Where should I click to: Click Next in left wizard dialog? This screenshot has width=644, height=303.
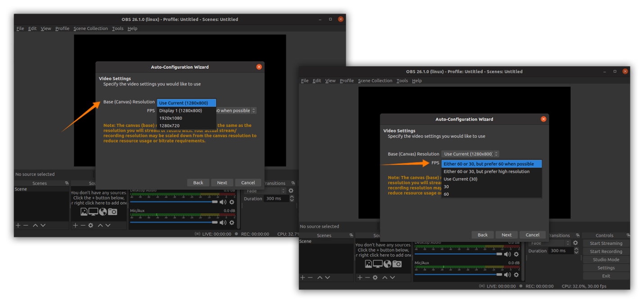[x=222, y=183]
